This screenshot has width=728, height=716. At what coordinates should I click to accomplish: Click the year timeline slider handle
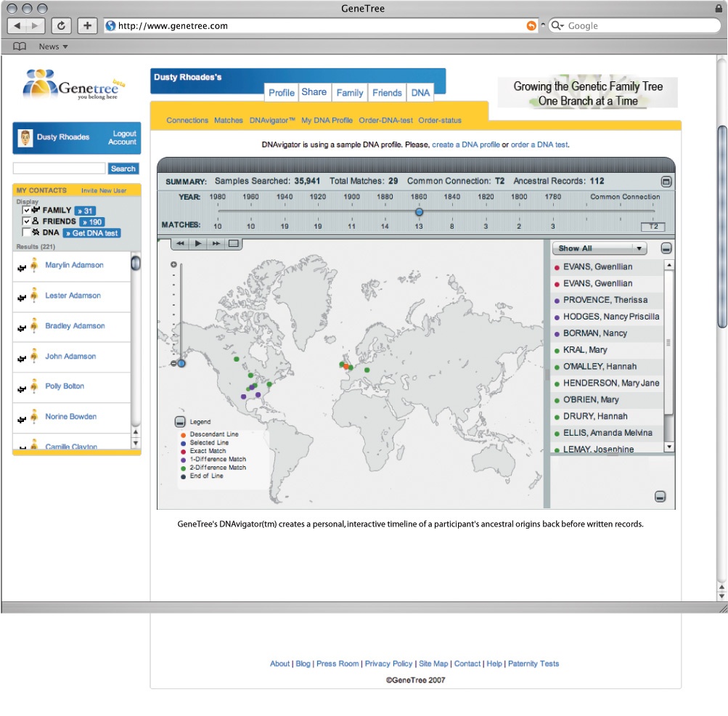(419, 212)
